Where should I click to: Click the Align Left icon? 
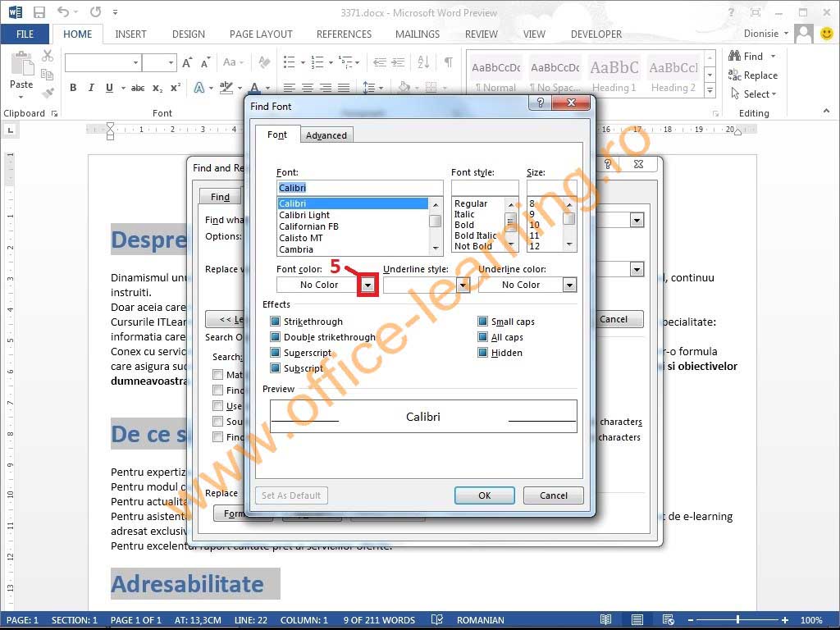(290, 88)
